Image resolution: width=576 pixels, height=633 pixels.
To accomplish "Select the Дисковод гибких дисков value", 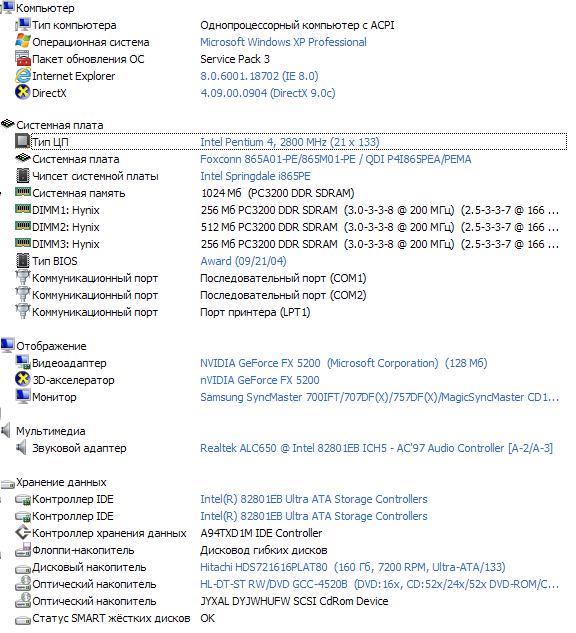I will tap(264, 550).
